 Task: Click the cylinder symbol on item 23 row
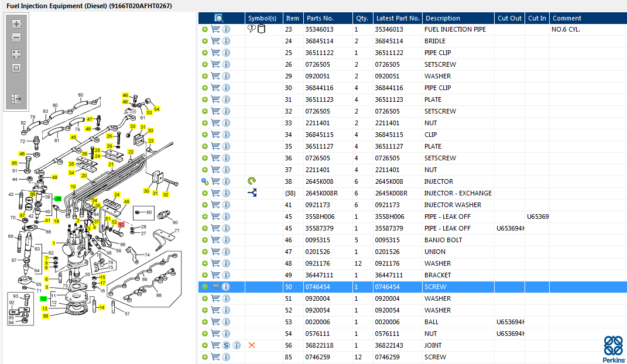[261, 29]
